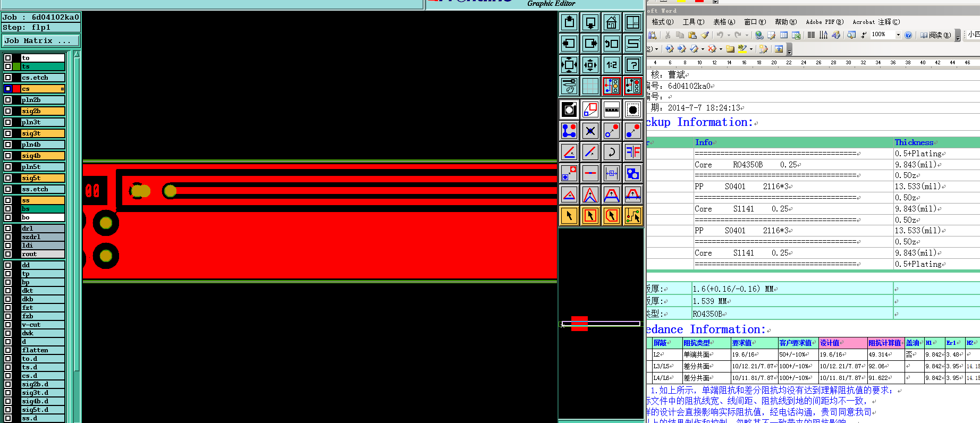
Task: Click the Job Matrix ... button
Action: [x=40, y=40]
